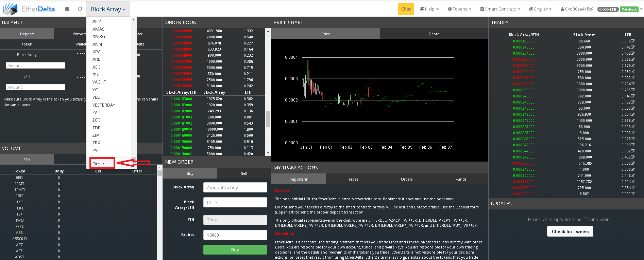Click sell order priced 0.000269990

point(214,31)
